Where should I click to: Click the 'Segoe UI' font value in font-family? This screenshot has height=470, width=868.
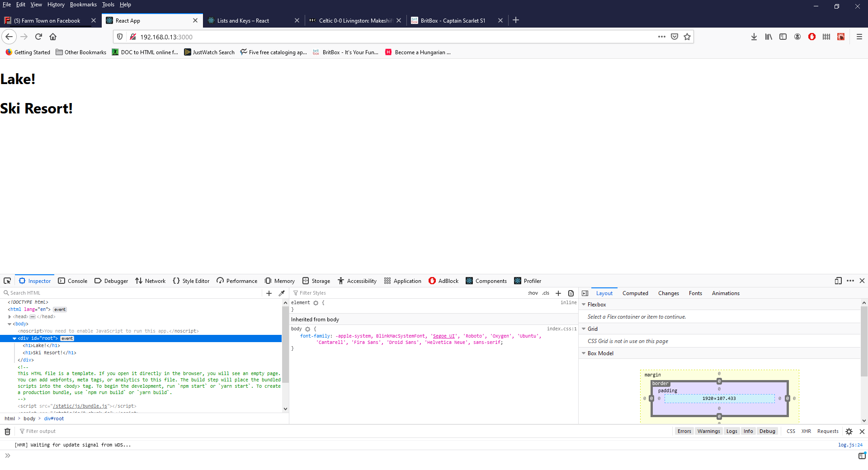[x=443, y=336]
